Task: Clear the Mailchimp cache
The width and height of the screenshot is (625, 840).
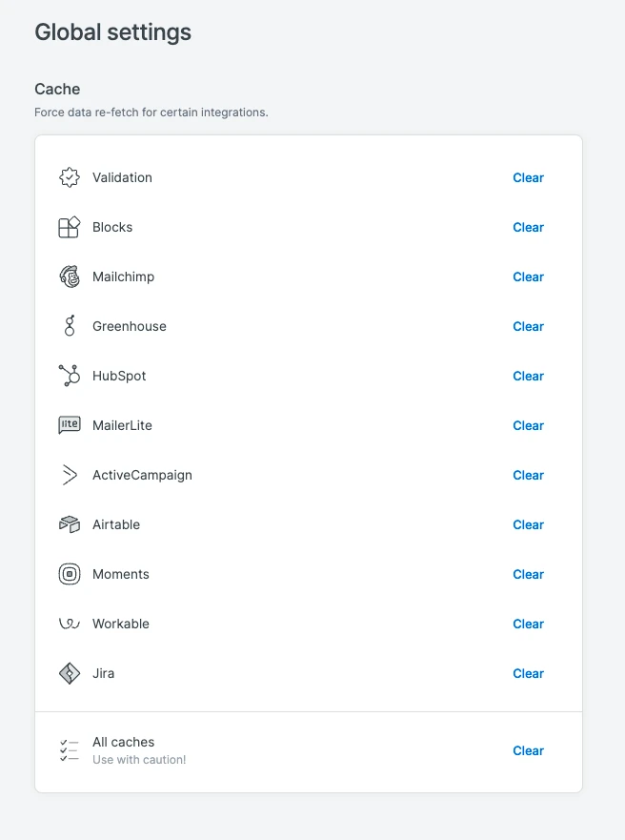Action: tap(528, 277)
